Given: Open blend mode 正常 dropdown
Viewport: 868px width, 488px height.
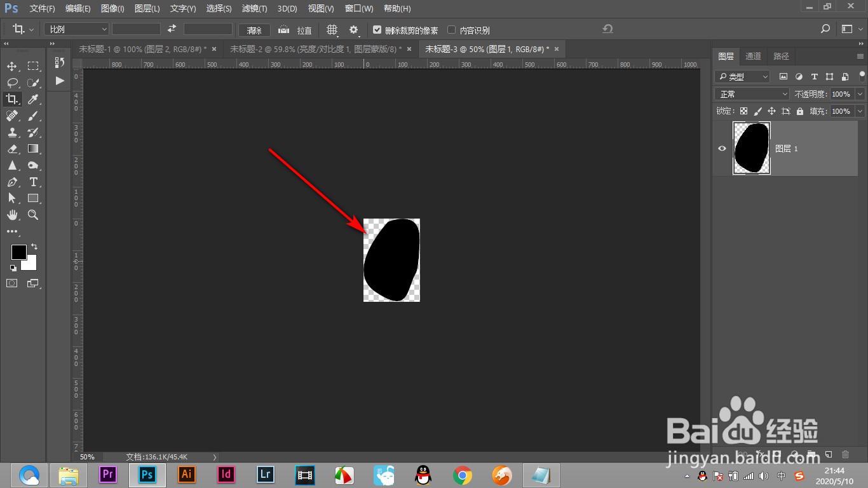Looking at the screenshot, I should (752, 94).
